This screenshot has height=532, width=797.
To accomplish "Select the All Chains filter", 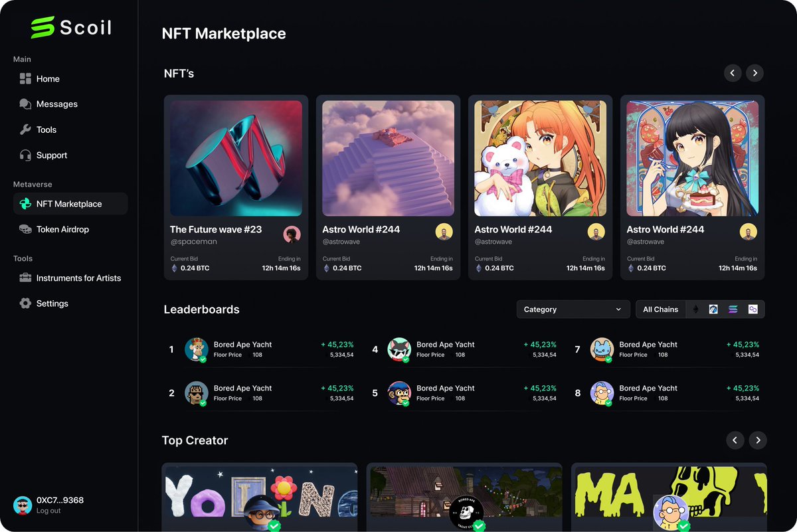I will click(661, 310).
